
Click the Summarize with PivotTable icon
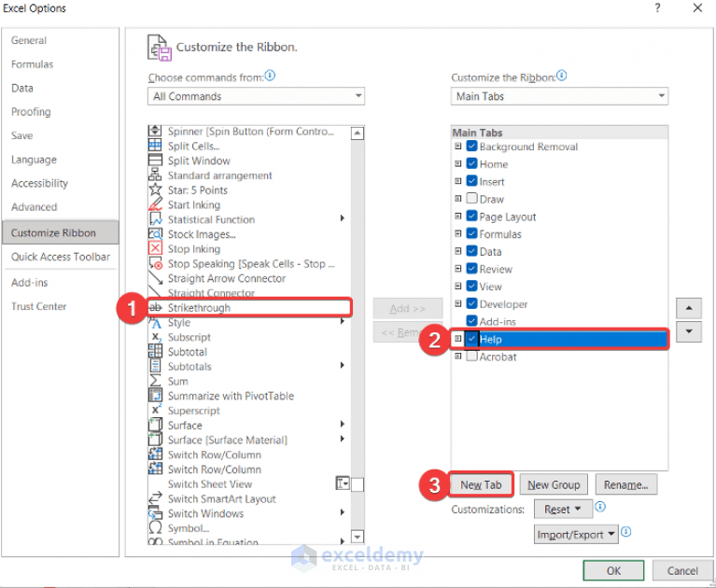(155, 396)
